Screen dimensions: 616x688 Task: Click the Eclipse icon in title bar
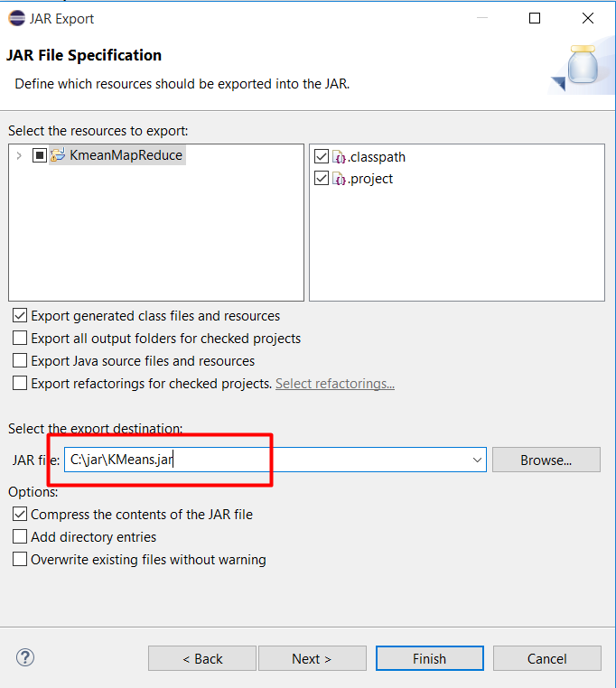(16, 18)
